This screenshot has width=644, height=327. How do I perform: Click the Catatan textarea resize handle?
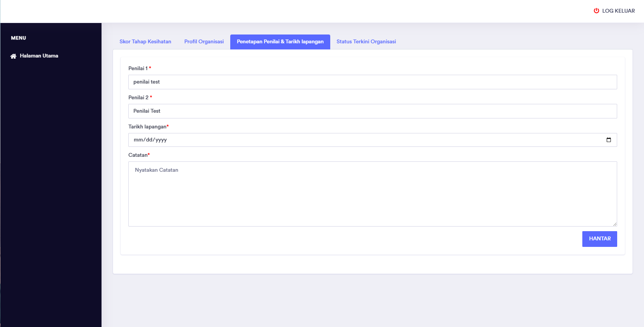[x=615, y=224]
